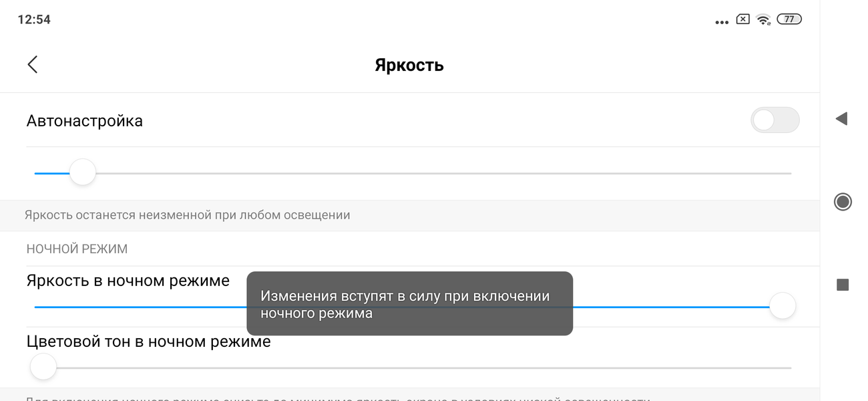Screen dimensions: 868x401
Task: Tap the Яркость page title
Action: (x=409, y=65)
